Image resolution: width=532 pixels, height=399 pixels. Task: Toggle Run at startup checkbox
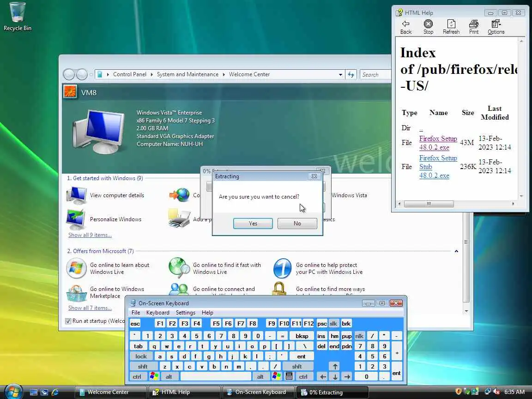pos(68,321)
